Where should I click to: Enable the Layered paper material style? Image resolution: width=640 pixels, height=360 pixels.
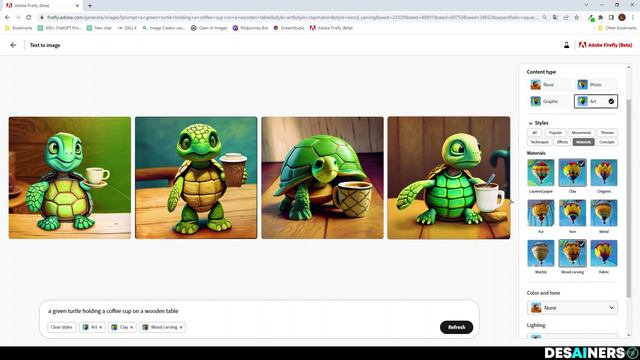(541, 173)
